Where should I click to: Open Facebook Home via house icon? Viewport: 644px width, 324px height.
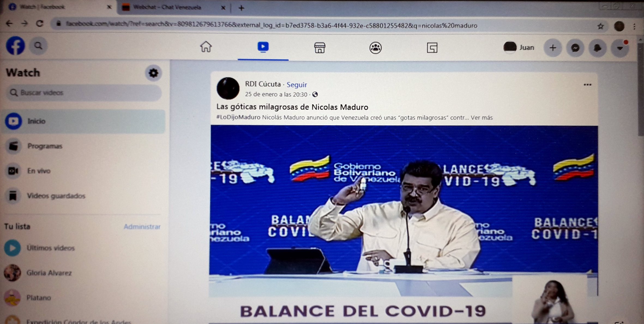pyautogui.click(x=206, y=47)
